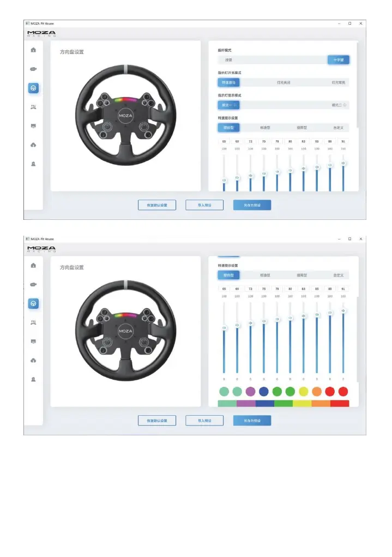Open pedals icon in top window sidebar
This screenshot has width=392, height=557.
[x=33, y=107]
